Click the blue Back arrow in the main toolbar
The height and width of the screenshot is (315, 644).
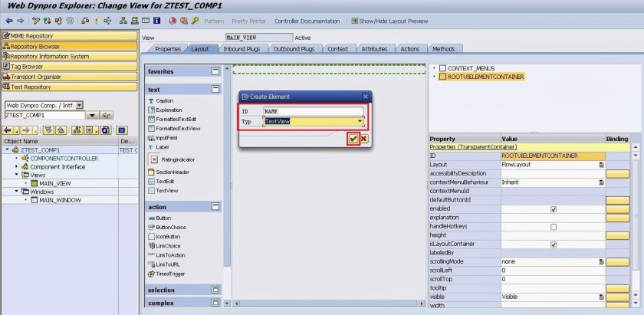(x=9, y=21)
